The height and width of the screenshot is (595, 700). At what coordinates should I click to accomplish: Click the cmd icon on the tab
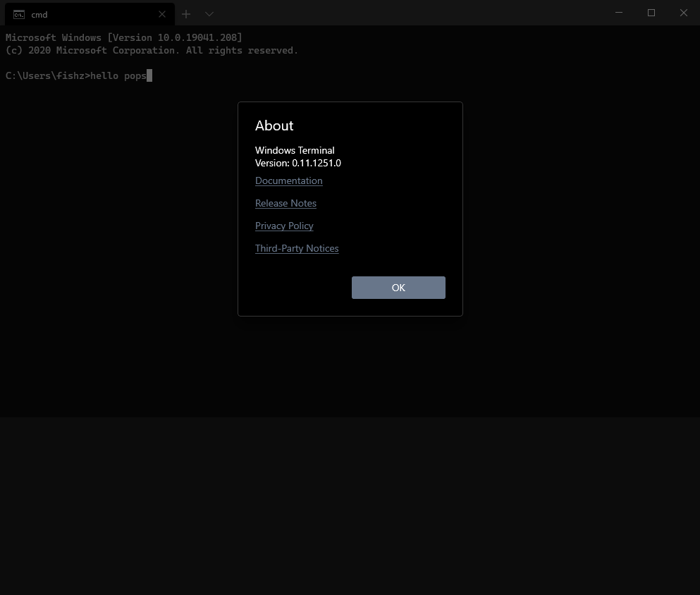[x=19, y=15]
